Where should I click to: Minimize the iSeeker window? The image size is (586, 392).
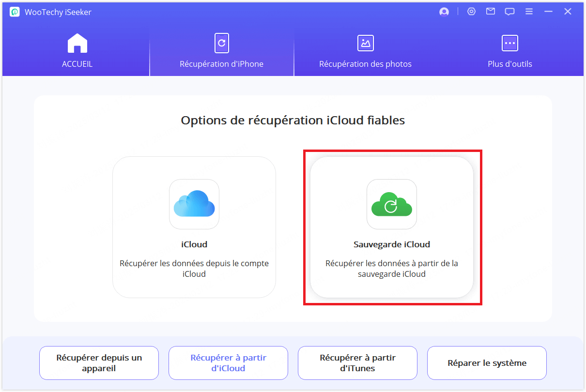point(548,12)
